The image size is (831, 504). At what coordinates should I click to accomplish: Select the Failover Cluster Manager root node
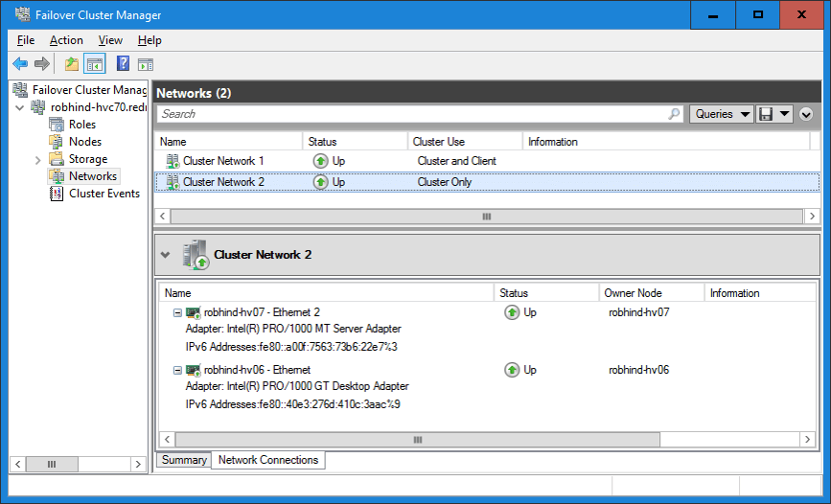click(x=88, y=89)
